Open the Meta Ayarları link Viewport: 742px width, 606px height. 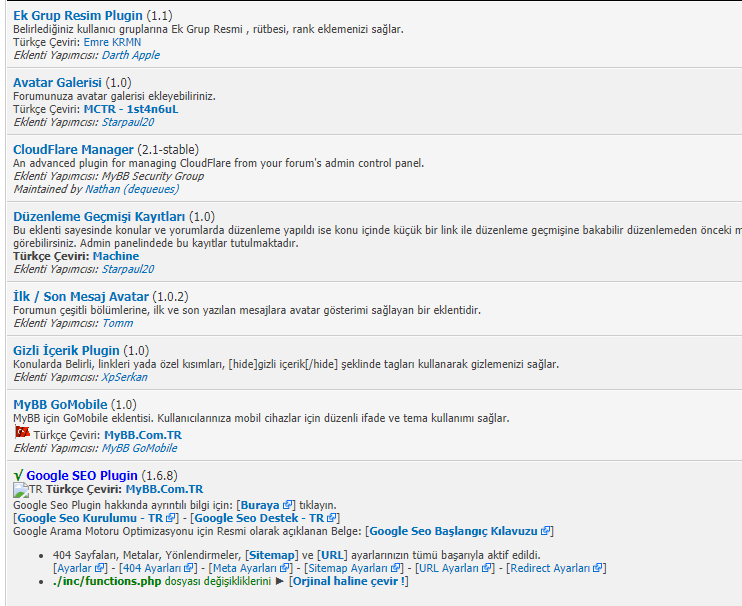(245, 569)
